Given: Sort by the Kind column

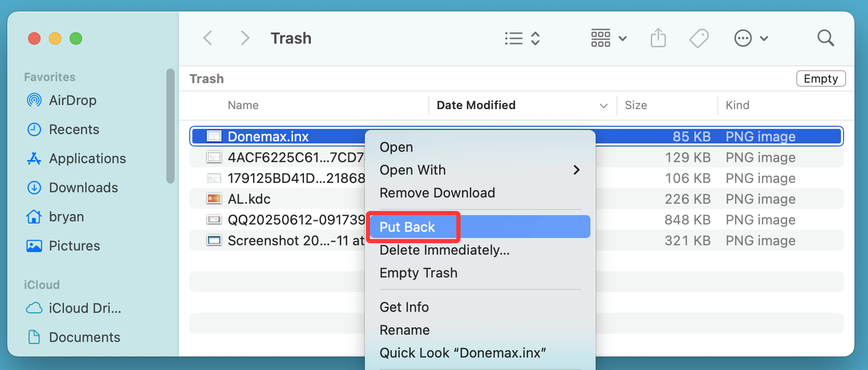Looking at the screenshot, I should 737,105.
